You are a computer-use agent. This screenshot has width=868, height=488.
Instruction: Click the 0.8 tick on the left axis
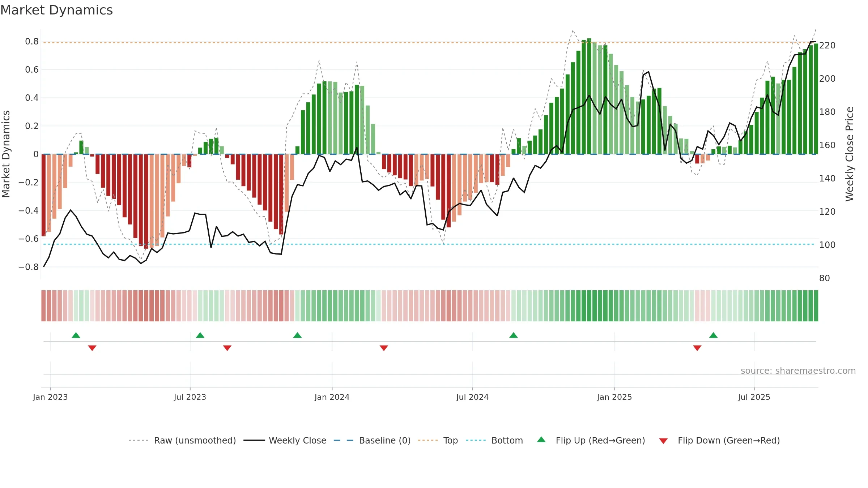(x=32, y=42)
